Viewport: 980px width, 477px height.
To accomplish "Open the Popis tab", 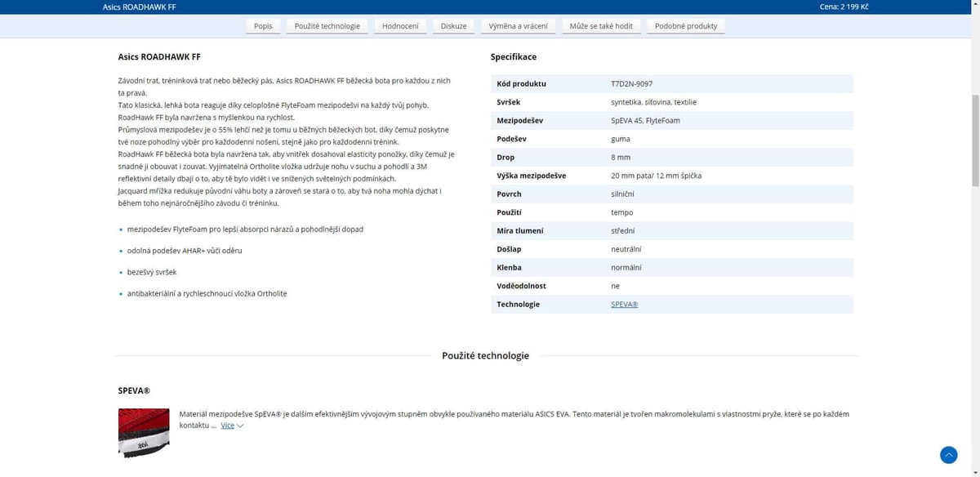I will point(263,26).
